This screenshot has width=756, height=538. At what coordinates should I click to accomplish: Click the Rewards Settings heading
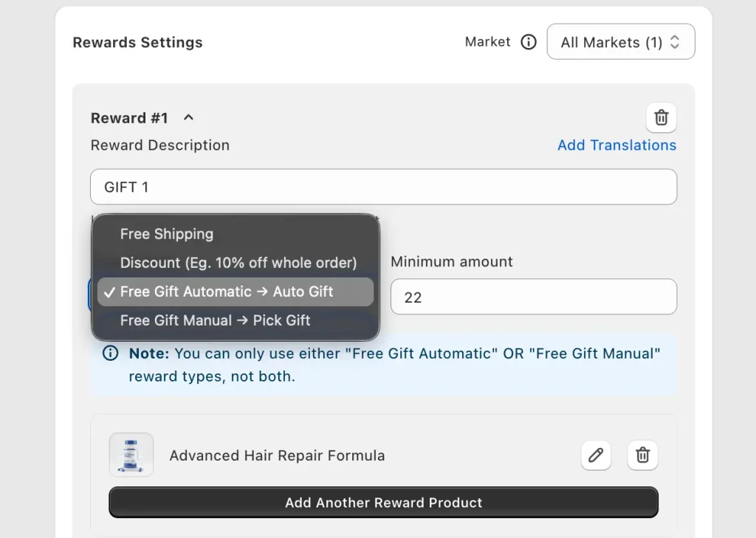click(x=137, y=42)
